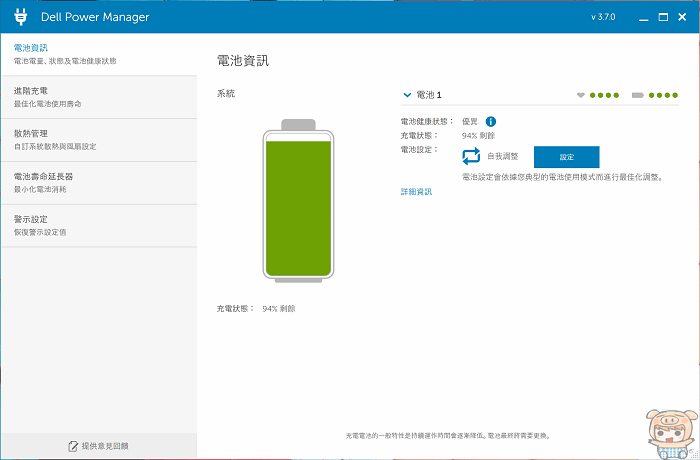Open the 電池資訊 tab

point(98,54)
